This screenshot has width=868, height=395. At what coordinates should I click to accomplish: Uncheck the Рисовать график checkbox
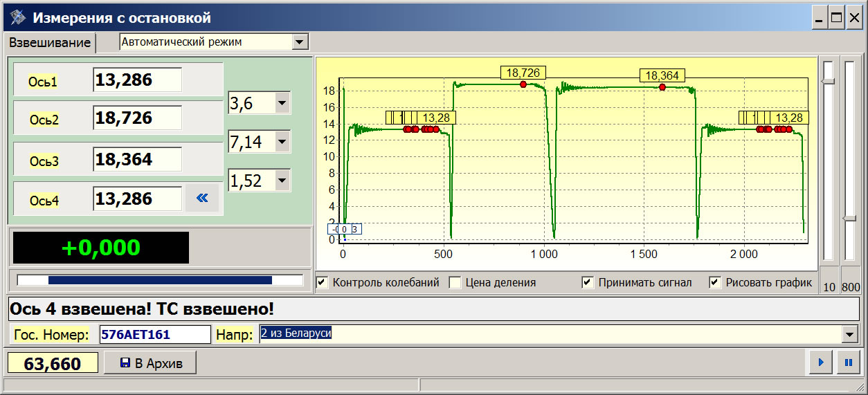[715, 282]
